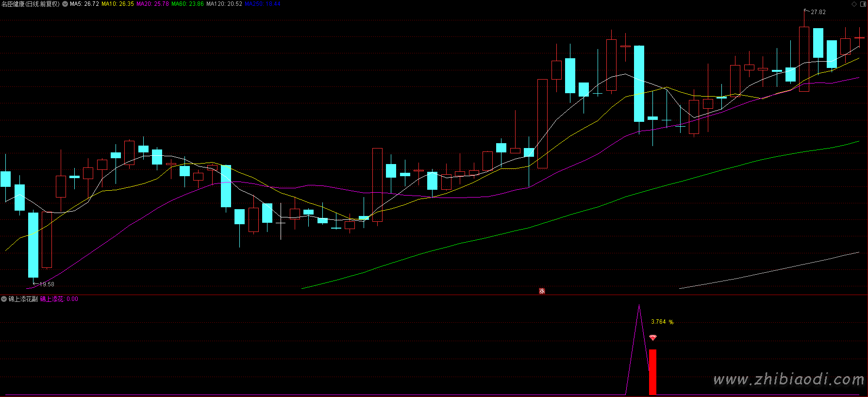Viewport: 868px width, 397px height.
Task: Click the red gem signal icon
Action: pyautogui.click(x=652, y=338)
